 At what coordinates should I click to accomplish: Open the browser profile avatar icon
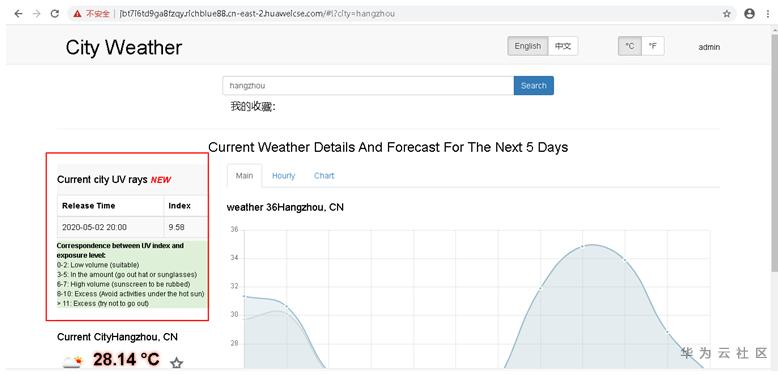(749, 14)
